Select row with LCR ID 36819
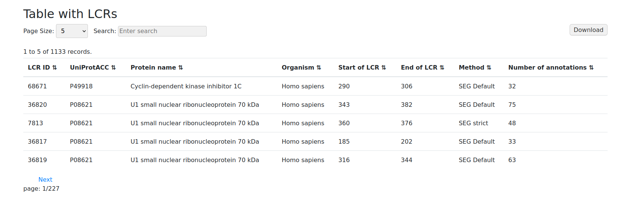Viewport: 644px width, 211px height. 37,160
